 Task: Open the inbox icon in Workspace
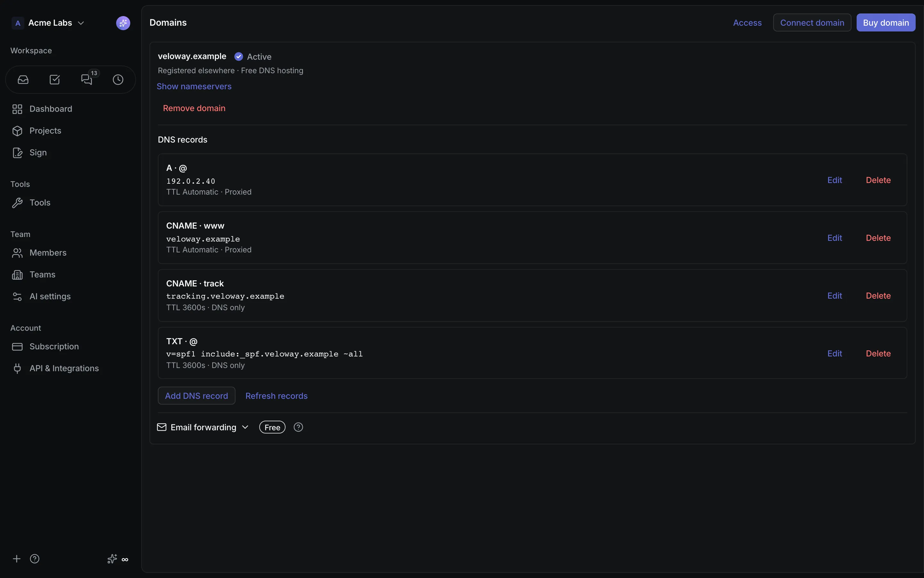coord(23,80)
